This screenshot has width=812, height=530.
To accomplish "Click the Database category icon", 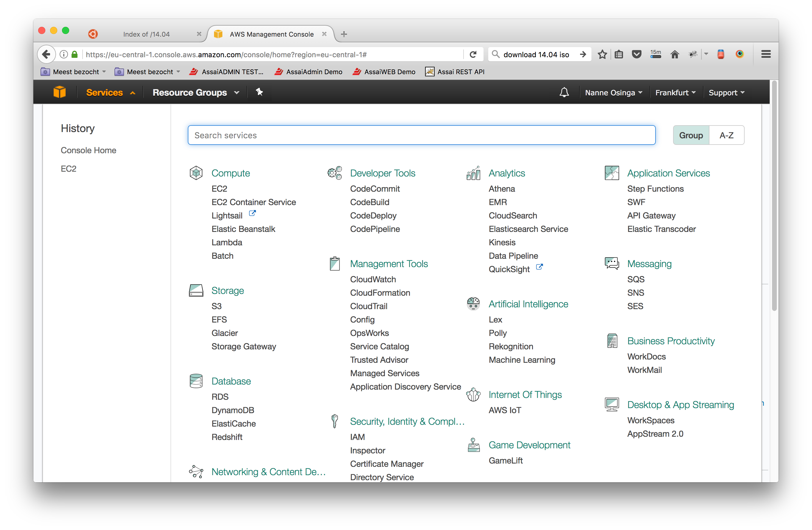I will [196, 381].
